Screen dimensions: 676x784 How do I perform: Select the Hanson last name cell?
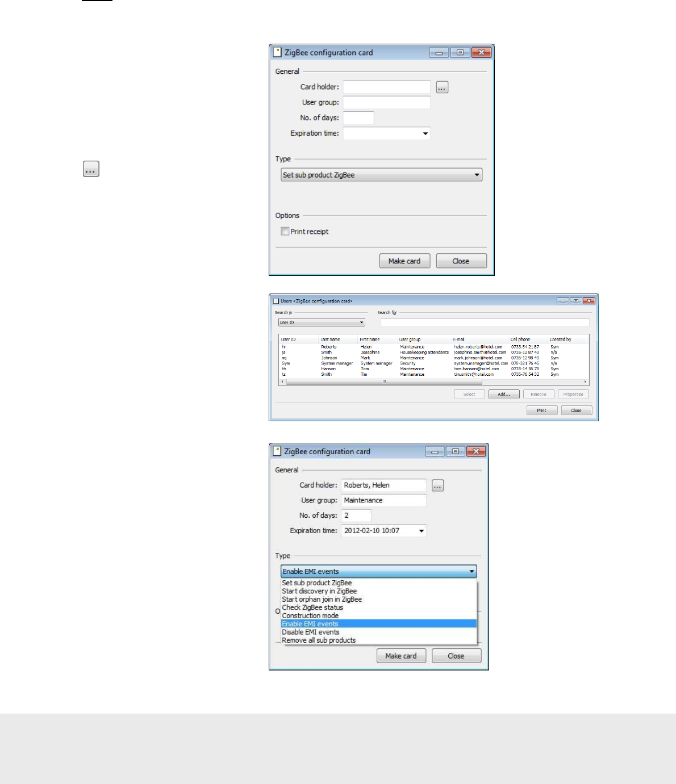[329, 369]
